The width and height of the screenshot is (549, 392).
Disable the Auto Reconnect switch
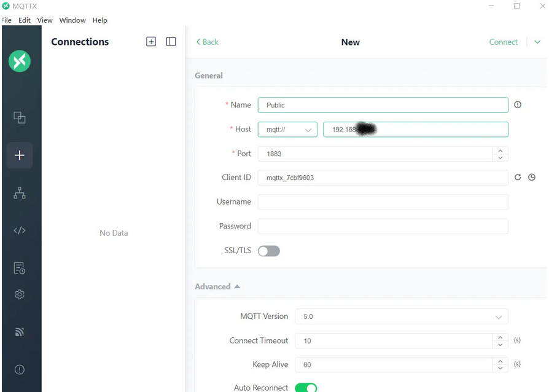[306, 388]
